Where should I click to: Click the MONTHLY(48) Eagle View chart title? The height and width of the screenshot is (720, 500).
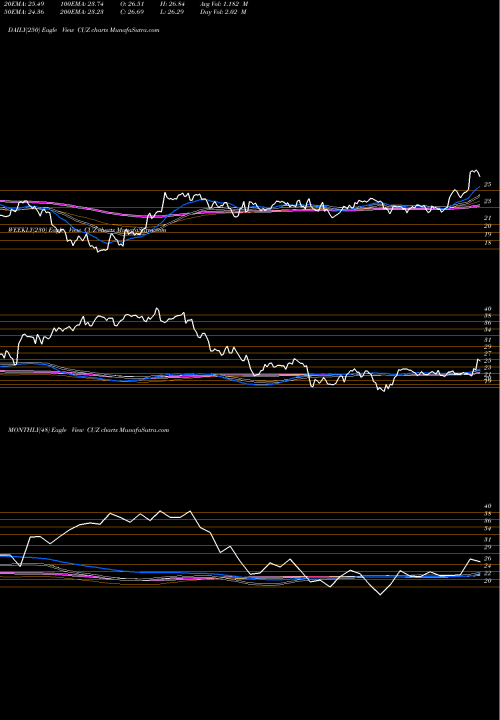[89, 430]
